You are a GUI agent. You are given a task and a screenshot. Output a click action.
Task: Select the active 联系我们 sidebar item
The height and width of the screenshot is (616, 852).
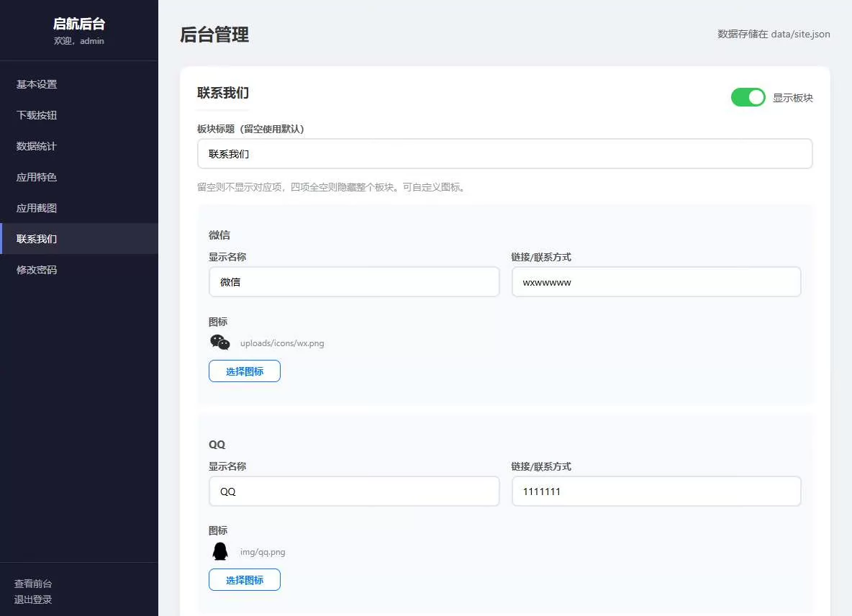(79, 238)
